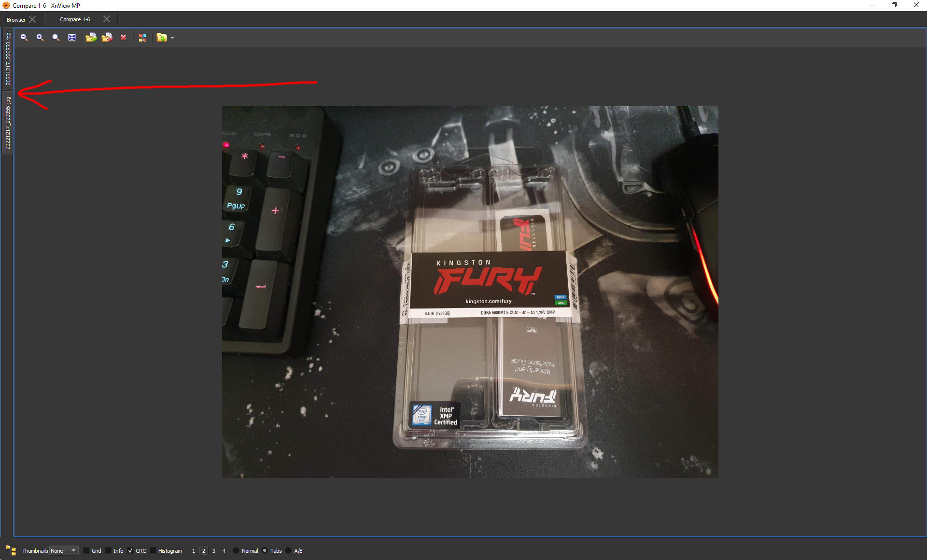This screenshot has height=560, width=927.
Task: Enable the Histogram checkbox
Action: [x=153, y=551]
